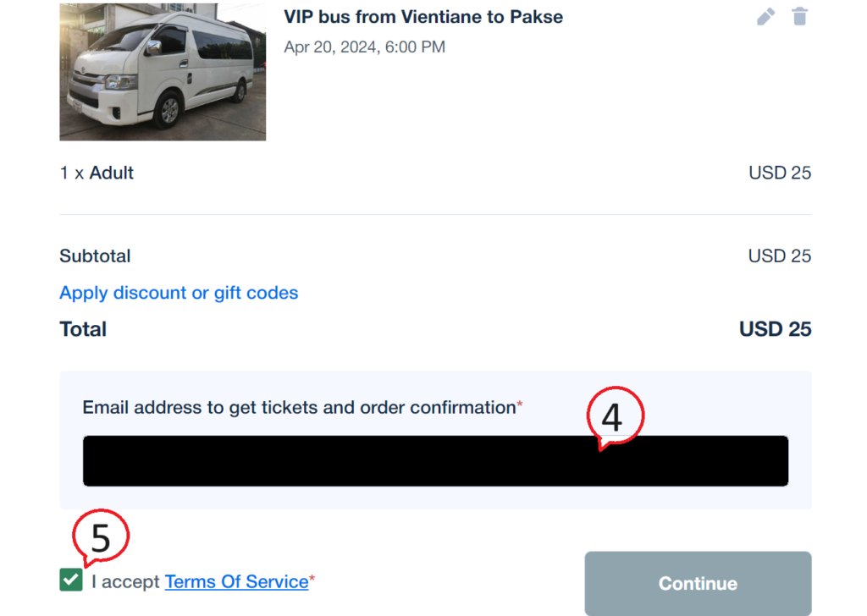This screenshot has width=867, height=616.
Task: Click the Apr 20, 2024 departure date text
Action: (364, 47)
